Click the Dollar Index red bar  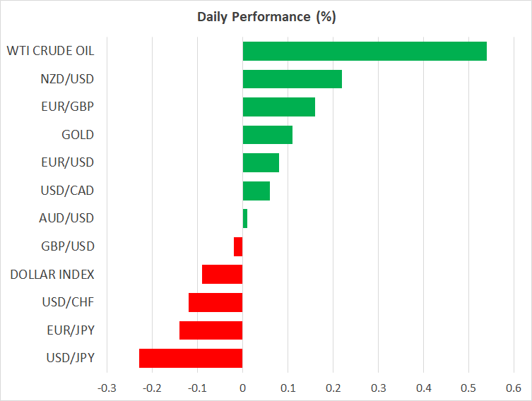[222, 274]
